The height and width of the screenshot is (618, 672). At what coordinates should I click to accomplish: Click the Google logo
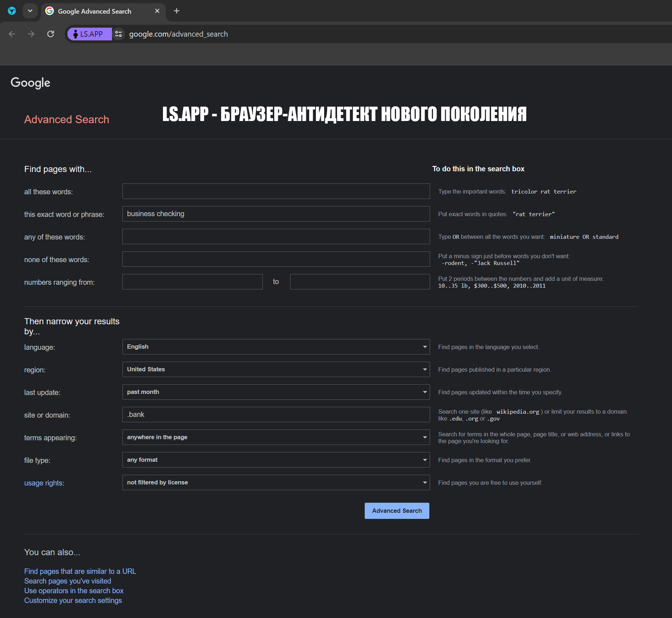31,83
